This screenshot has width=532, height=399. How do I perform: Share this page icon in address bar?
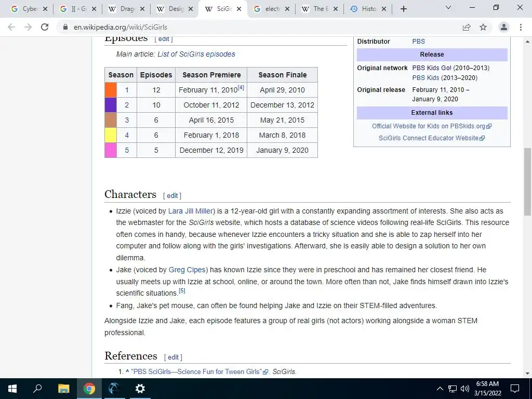(467, 27)
